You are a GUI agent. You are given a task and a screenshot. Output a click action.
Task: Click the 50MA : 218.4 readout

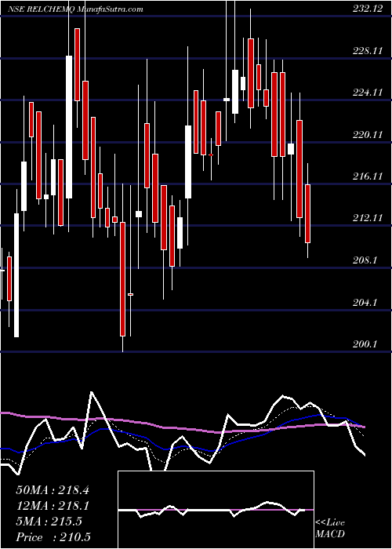point(53,490)
